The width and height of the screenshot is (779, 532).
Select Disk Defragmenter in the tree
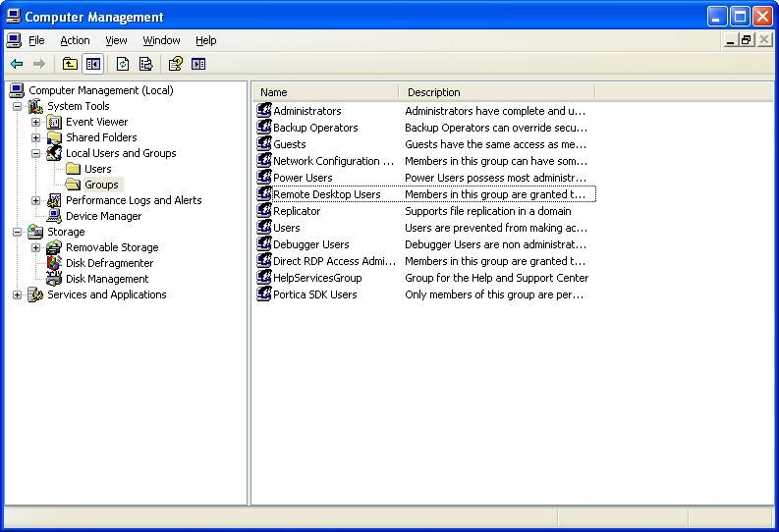(x=109, y=263)
